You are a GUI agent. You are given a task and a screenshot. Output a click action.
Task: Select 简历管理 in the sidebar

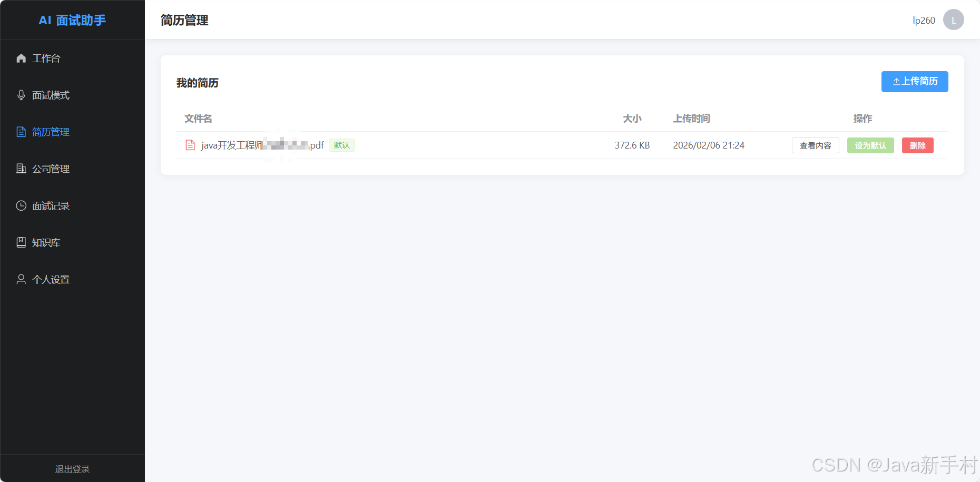(72, 132)
